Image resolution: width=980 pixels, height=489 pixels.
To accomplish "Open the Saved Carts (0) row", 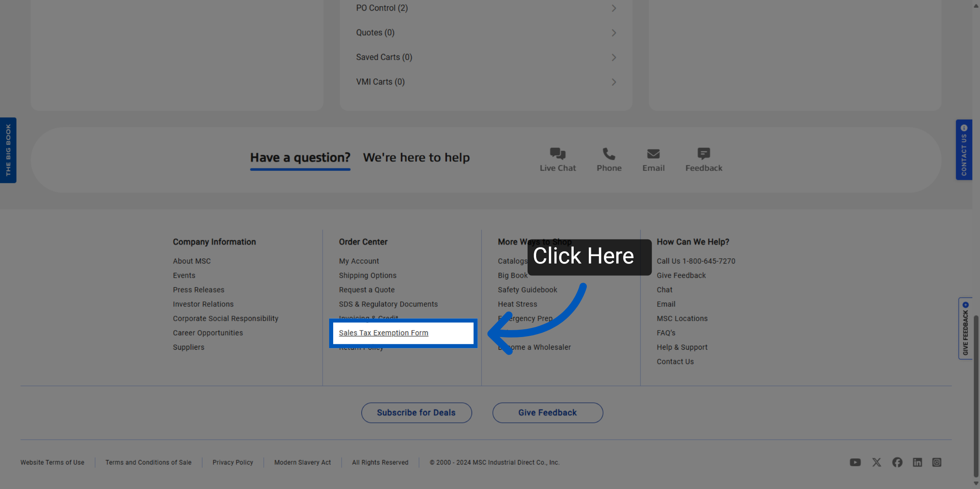I will coord(486,57).
